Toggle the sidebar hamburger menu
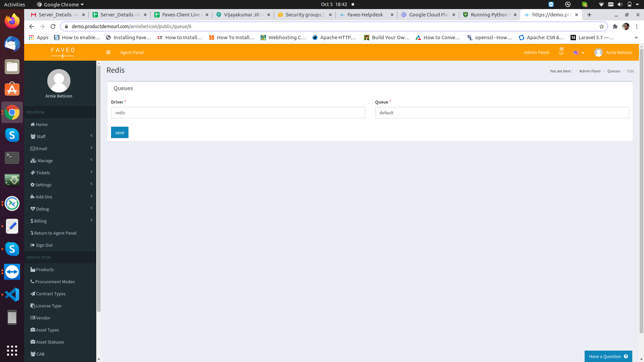This screenshot has height=362, width=644. coord(108,52)
